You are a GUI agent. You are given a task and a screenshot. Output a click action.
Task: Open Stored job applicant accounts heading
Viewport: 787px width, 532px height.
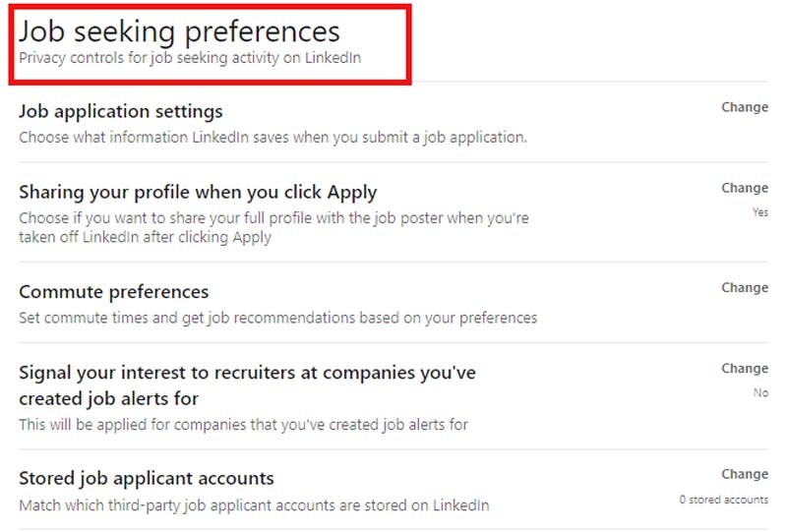point(147,479)
